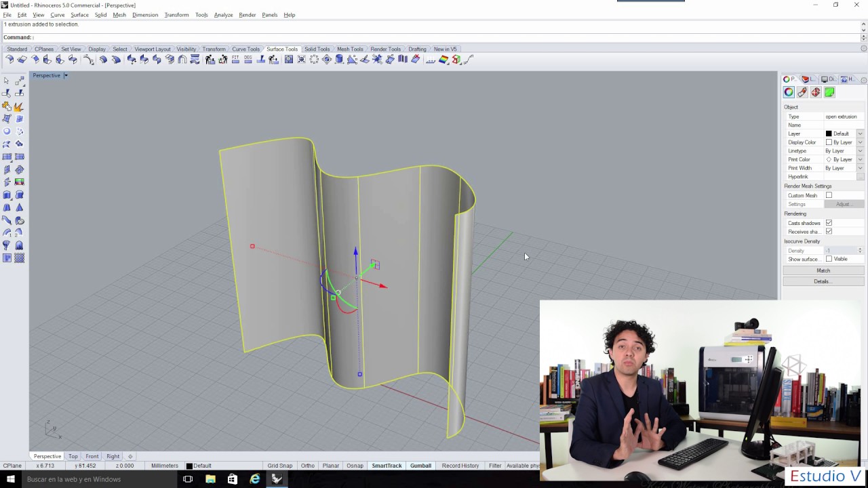The height and width of the screenshot is (488, 868).
Task: Disable Gumball in the status bar
Action: coord(420,466)
